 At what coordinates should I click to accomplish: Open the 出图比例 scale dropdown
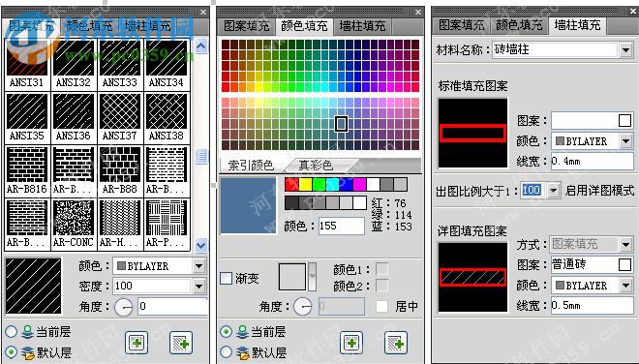(553, 190)
